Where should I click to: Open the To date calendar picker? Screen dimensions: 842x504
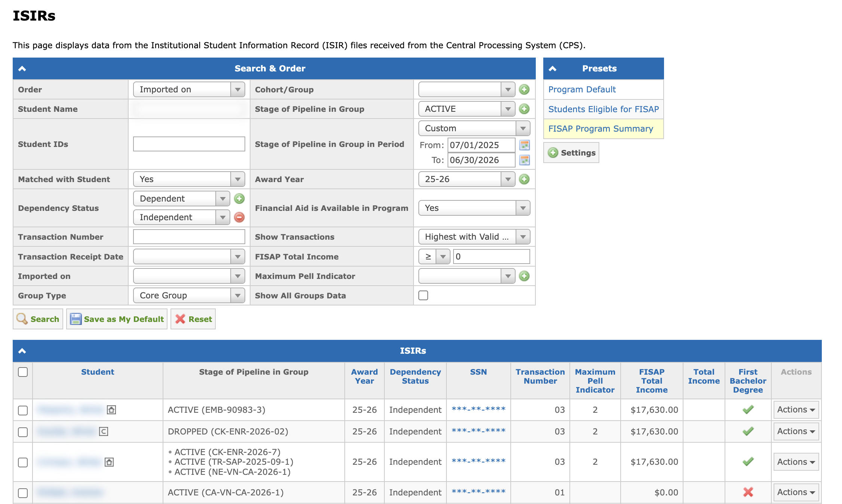tap(525, 160)
